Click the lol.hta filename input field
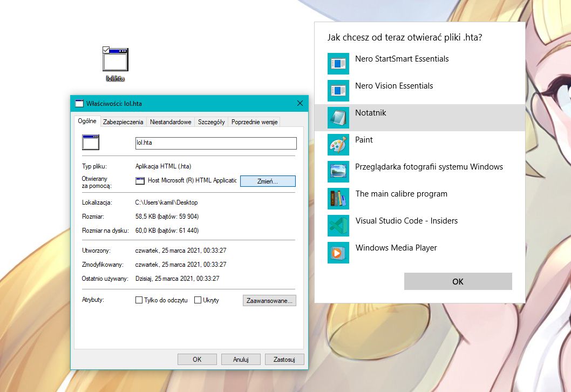This screenshot has height=392, width=571. [x=216, y=143]
